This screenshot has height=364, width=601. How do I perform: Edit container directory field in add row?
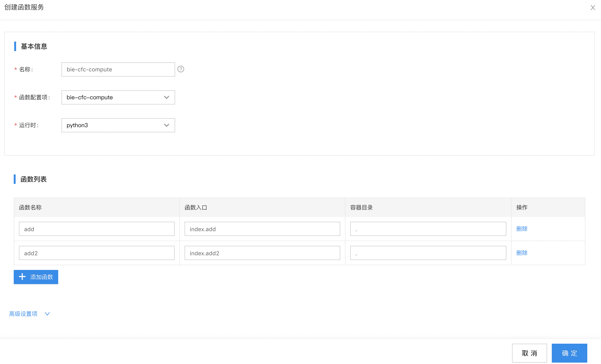(428, 229)
